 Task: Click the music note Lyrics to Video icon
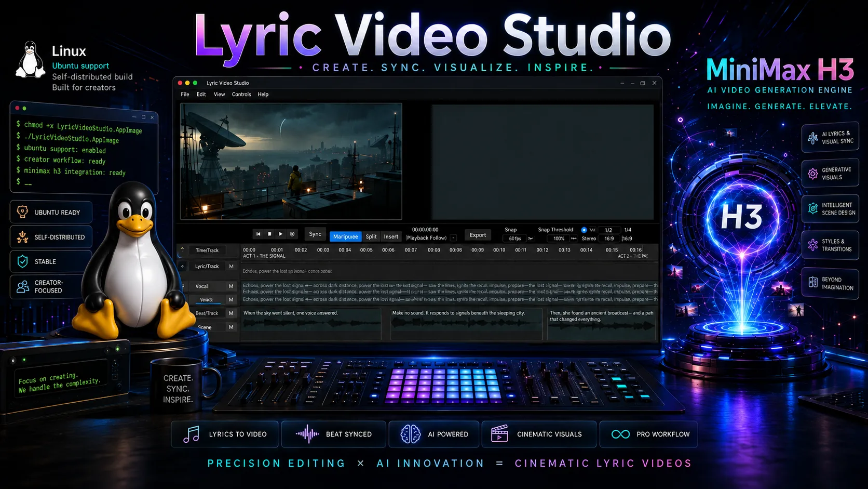tap(192, 434)
